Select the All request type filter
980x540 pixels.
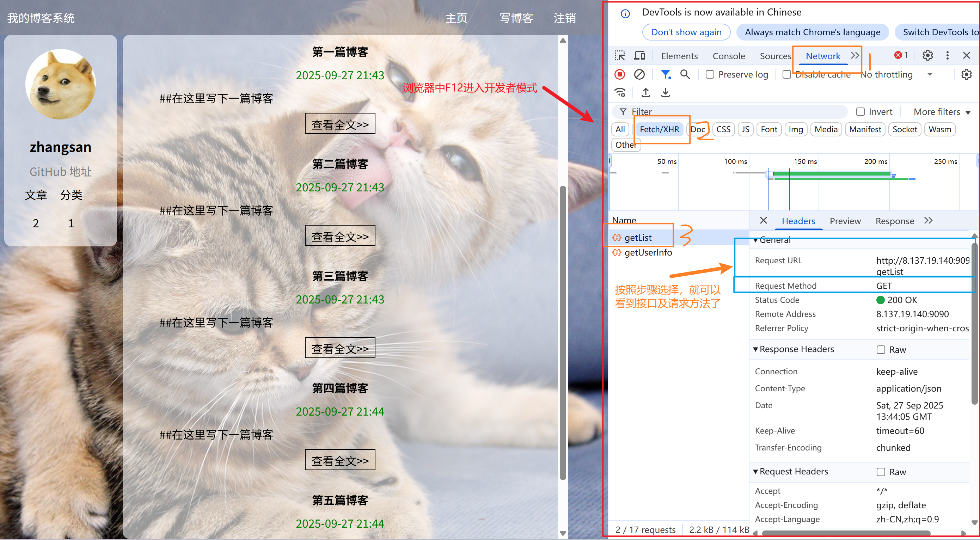620,129
